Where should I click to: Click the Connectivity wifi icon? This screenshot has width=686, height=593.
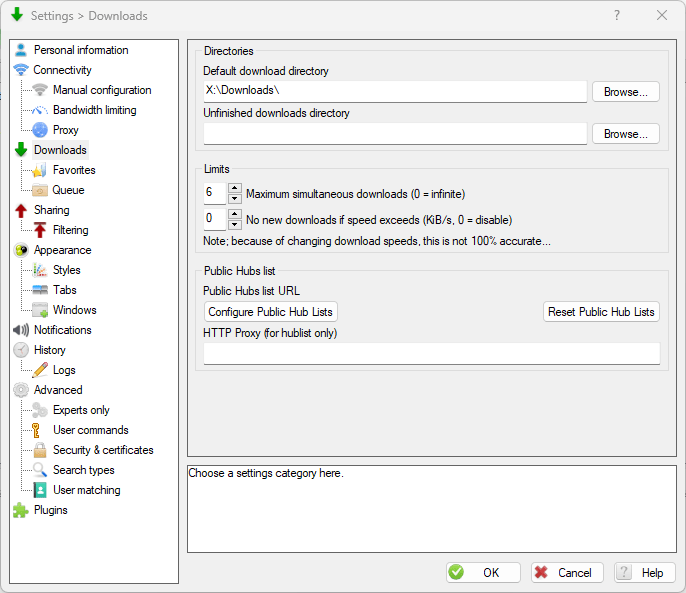pyautogui.click(x=21, y=70)
